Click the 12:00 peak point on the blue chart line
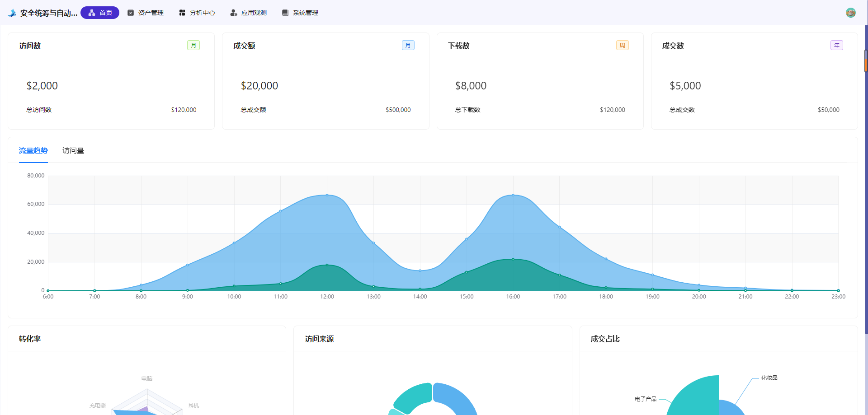Viewport: 868px width, 415px height. coord(327,195)
